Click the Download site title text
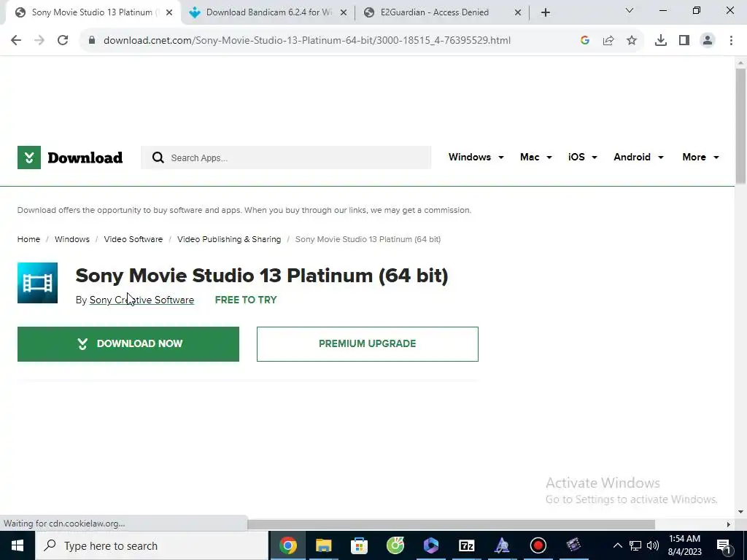This screenshot has height=560, width=747. (x=85, y=157)
